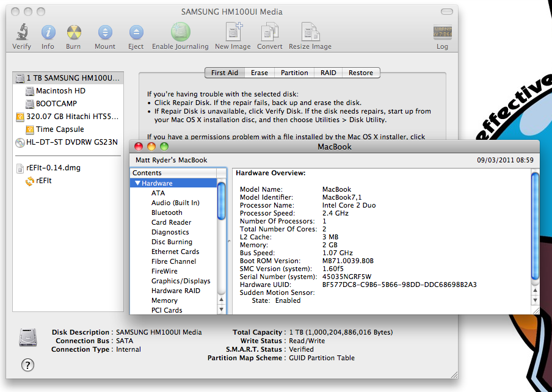
Task: Select PCI Cards in Contents
Action: 173,310
